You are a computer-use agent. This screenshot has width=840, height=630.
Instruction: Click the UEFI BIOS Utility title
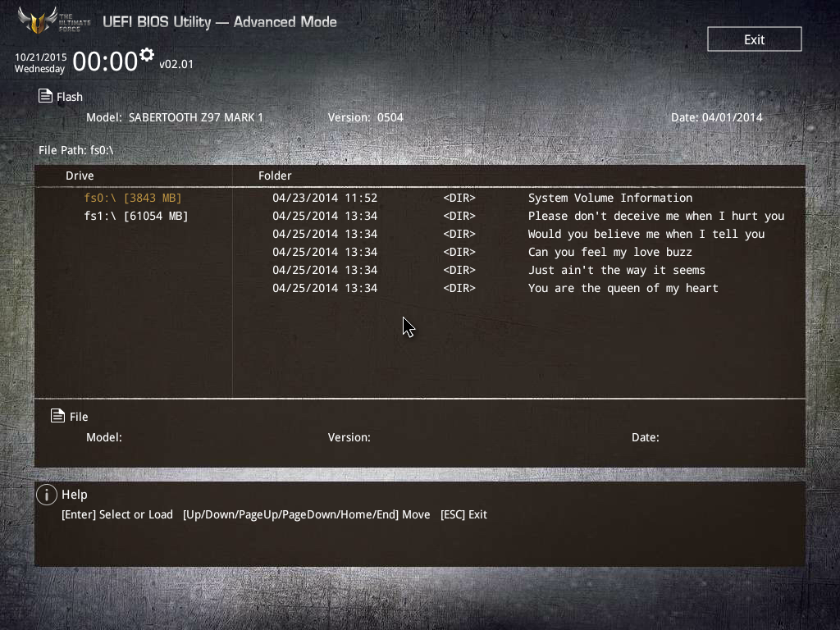pyautogui.click(x=220, y=22)
